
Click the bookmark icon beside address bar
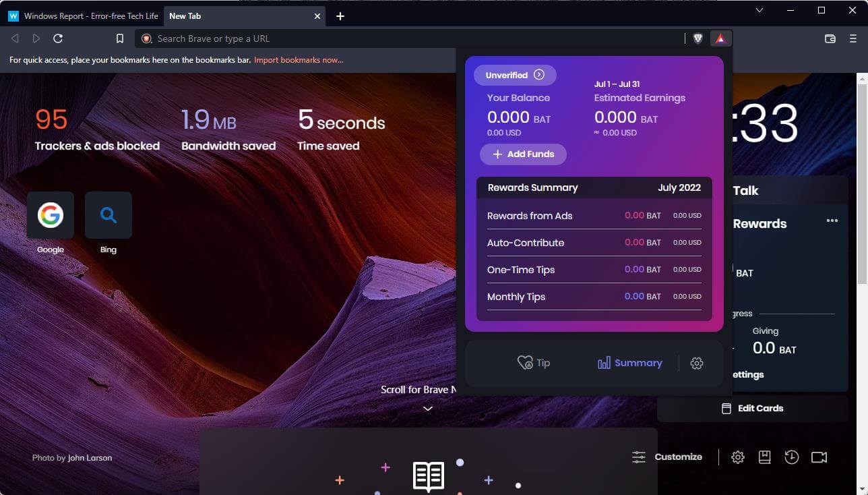120,38
